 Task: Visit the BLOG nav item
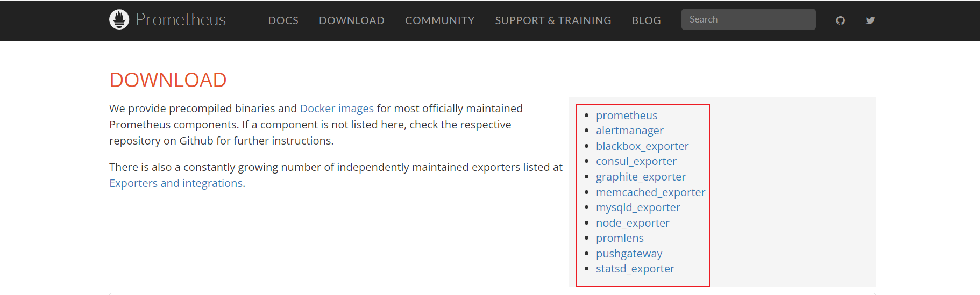pos(646,20)
